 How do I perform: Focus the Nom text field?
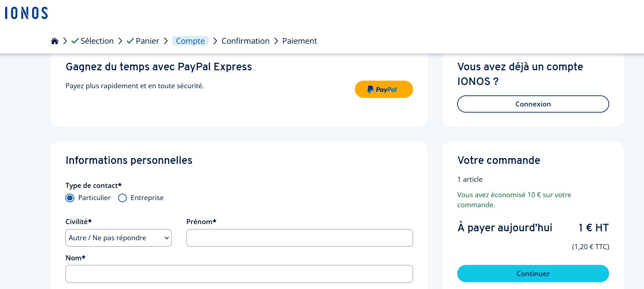tap(239, 274)
